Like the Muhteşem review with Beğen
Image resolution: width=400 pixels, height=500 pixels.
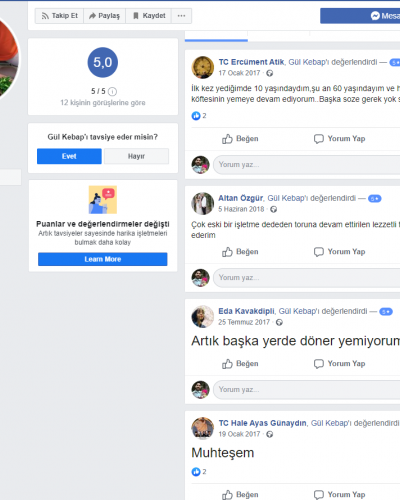(240, 495)
